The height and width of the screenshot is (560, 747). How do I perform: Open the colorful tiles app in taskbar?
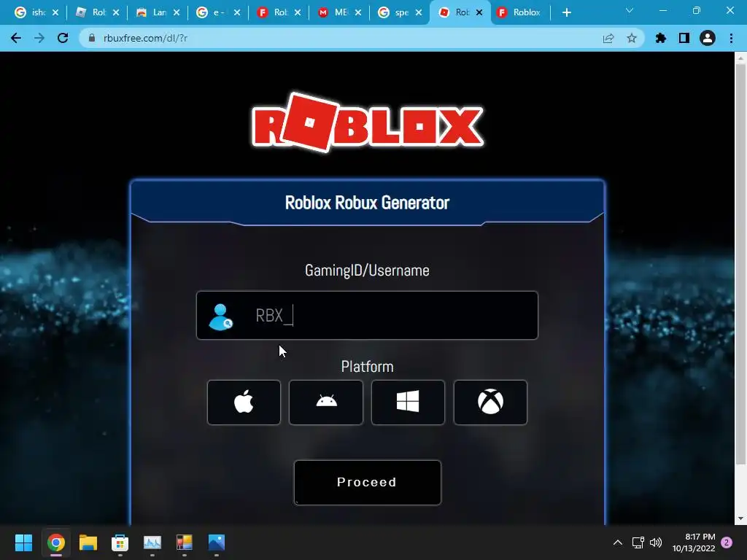click(185, 542)
